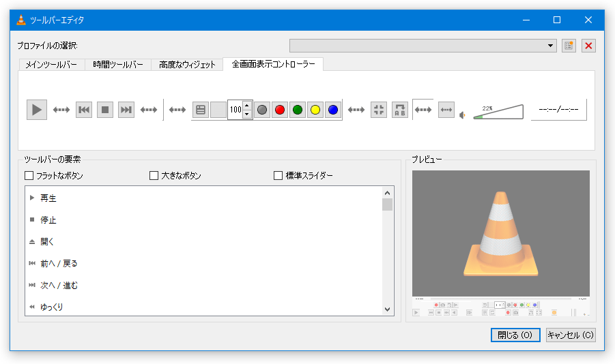Click the red delete profile icon
Viewport: 615px width, 364px height.
pos(588,46)
